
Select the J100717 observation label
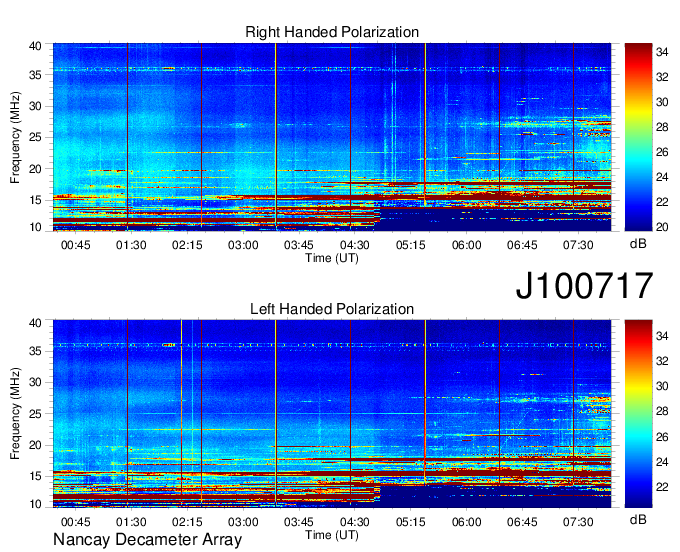click(x=585, y=285)
